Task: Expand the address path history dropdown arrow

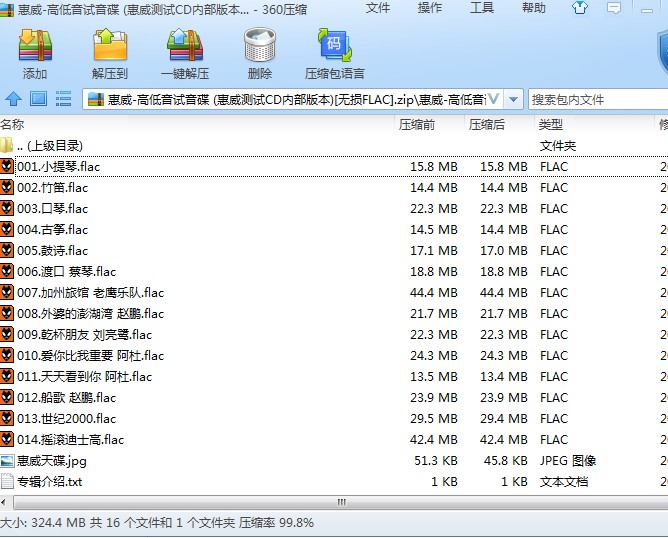Action: (x=513, y=100)
